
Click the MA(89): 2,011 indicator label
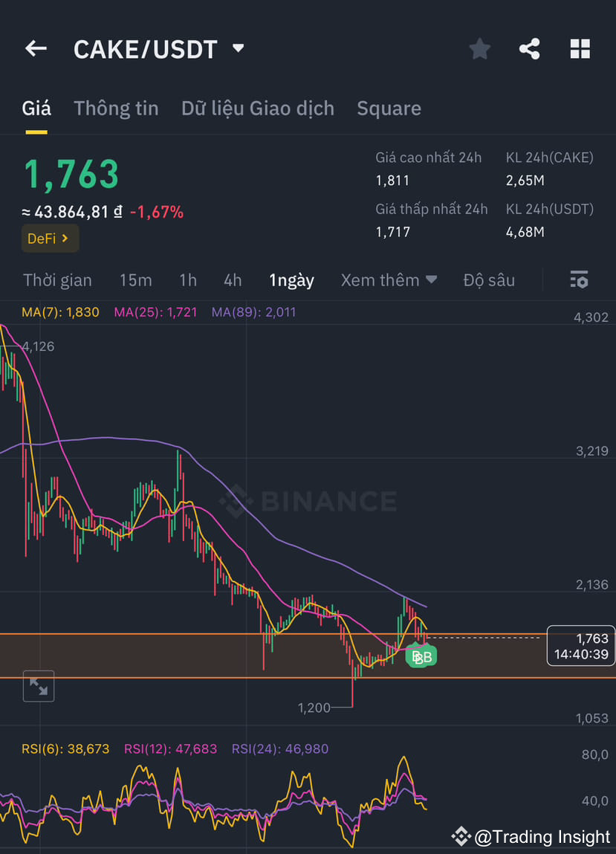(254, 312)
